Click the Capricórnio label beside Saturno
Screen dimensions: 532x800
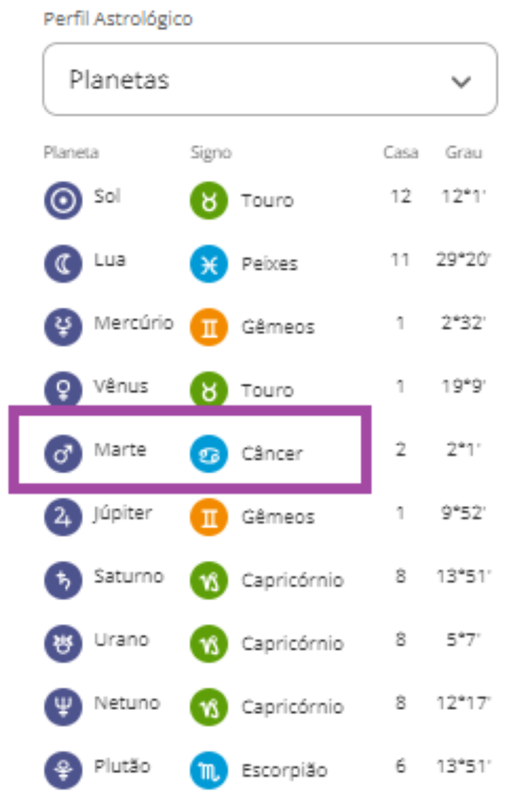tap(292, 580)
